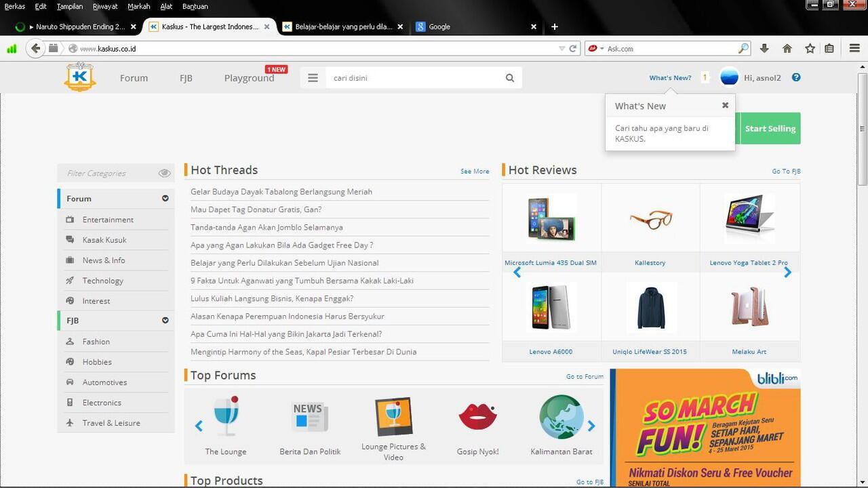Image resolution: width=868 pixels, height=488 pixels.
Task: Toggle the eye icon in Filter Categories
Action: (x=164, y=174)
